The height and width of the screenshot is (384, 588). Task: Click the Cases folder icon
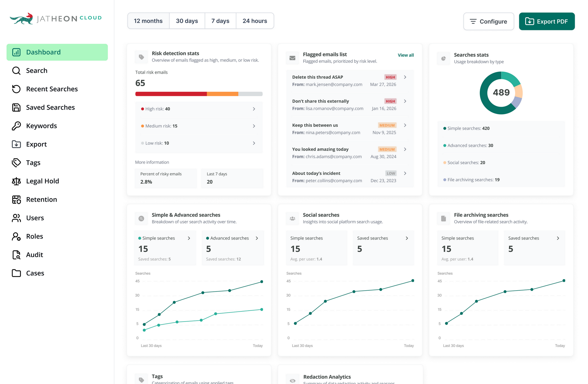[x=16, y=273]
